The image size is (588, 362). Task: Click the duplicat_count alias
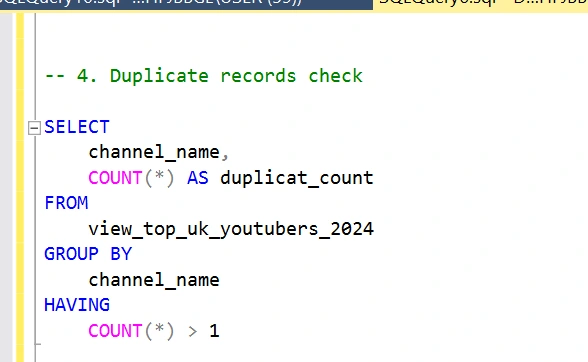pos(297,178)
